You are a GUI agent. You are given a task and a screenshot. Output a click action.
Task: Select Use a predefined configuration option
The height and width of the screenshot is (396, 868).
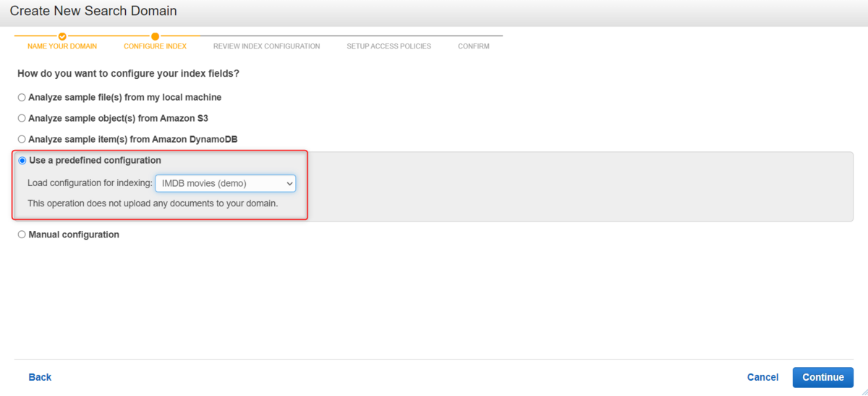point(22,161)
